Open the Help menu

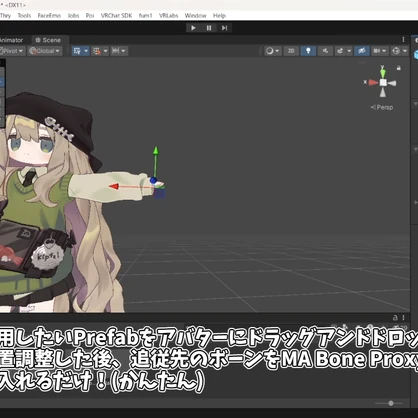[x=219, y=16]
